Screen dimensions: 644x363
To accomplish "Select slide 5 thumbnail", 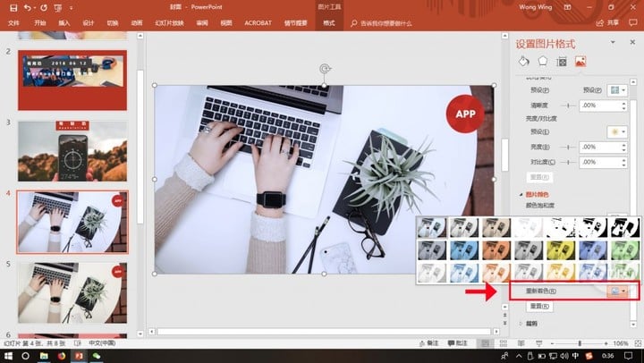I will click(x=72, y=292).
